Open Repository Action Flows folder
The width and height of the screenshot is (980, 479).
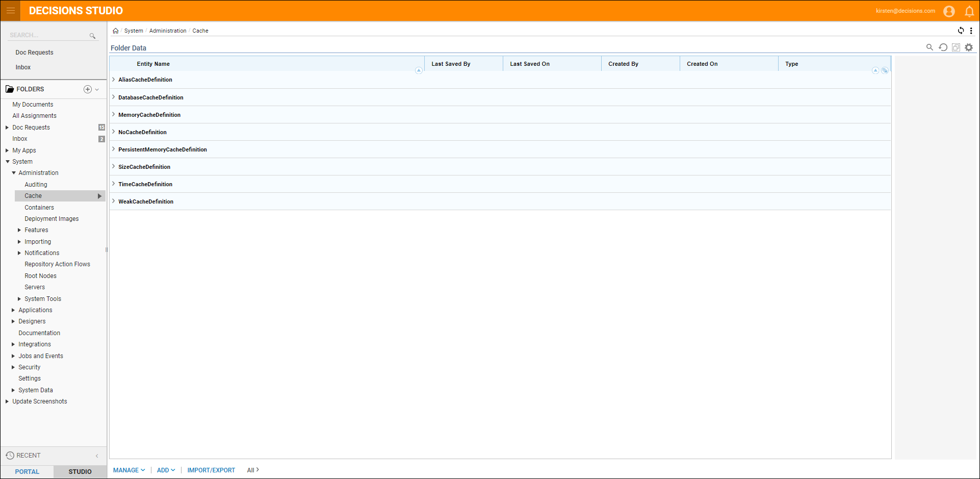57,264
